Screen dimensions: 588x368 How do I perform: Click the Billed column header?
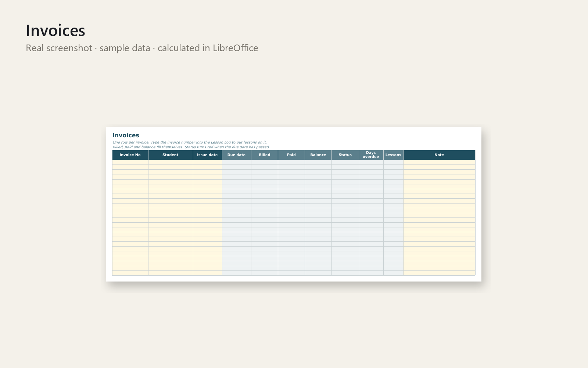(x=265, y=155)
